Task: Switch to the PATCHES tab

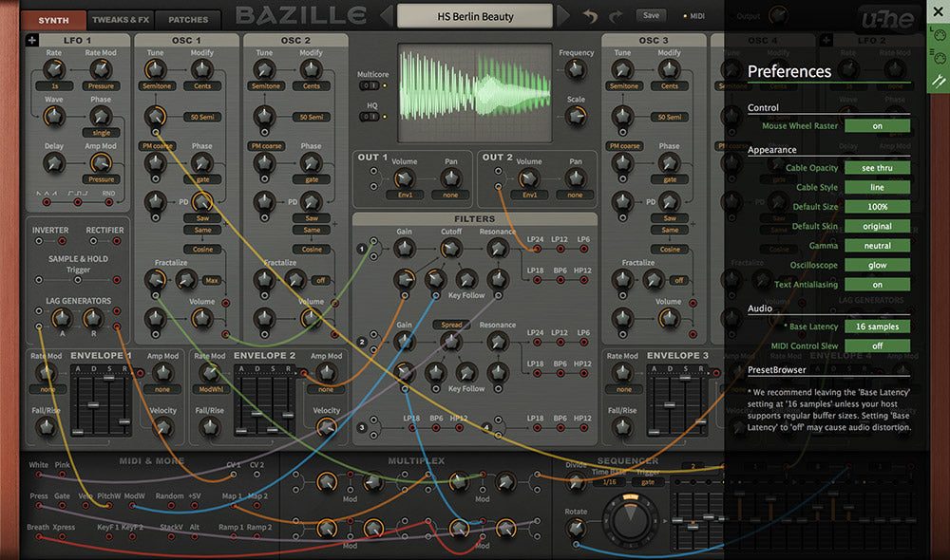Action: 188,20
